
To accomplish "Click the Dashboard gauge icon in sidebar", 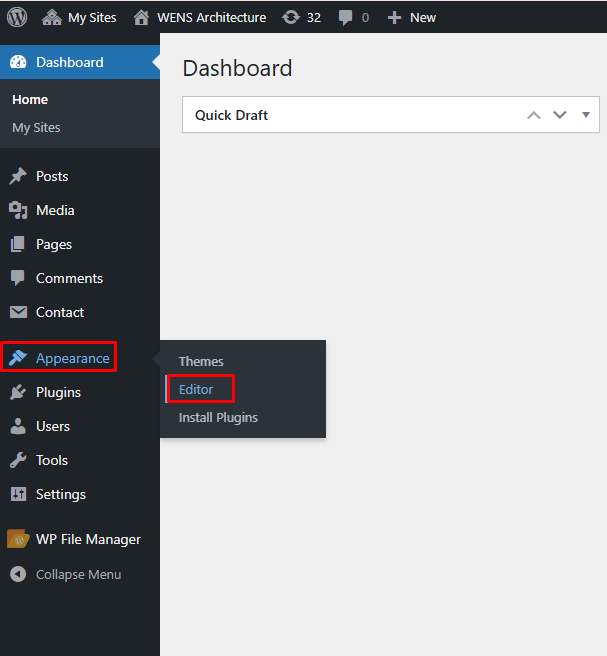I will click(x=18, y=62).
